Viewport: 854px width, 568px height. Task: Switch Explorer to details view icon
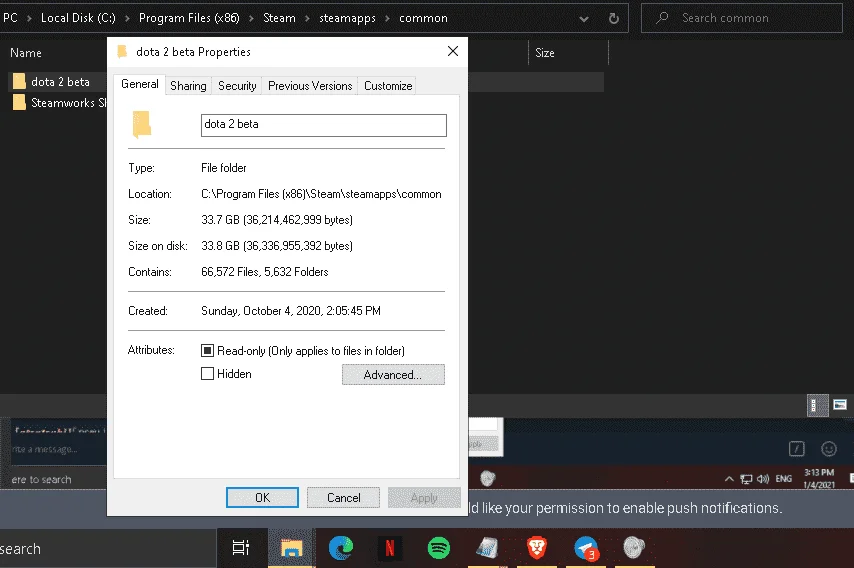pyautogui.click(x=817, y=405)
